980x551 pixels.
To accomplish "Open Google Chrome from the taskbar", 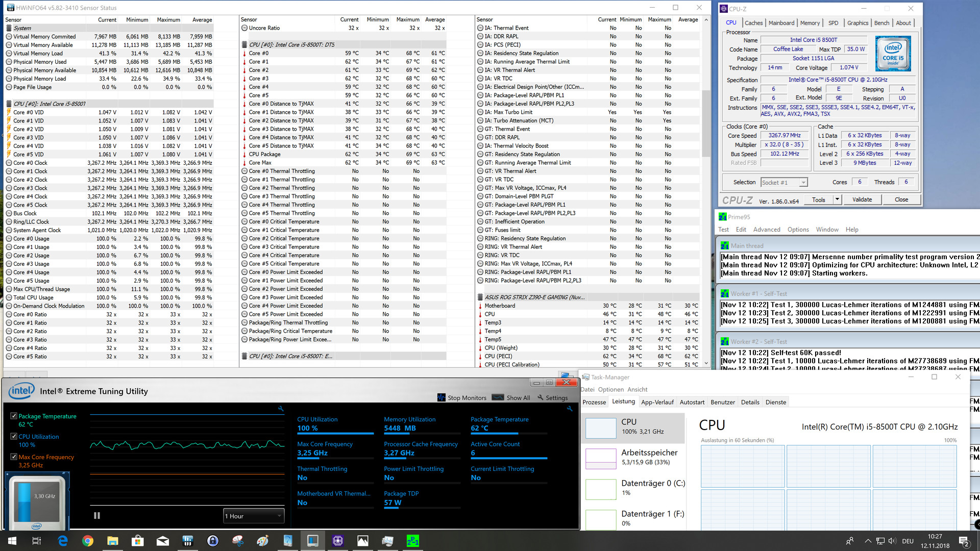I will (88, 541).
